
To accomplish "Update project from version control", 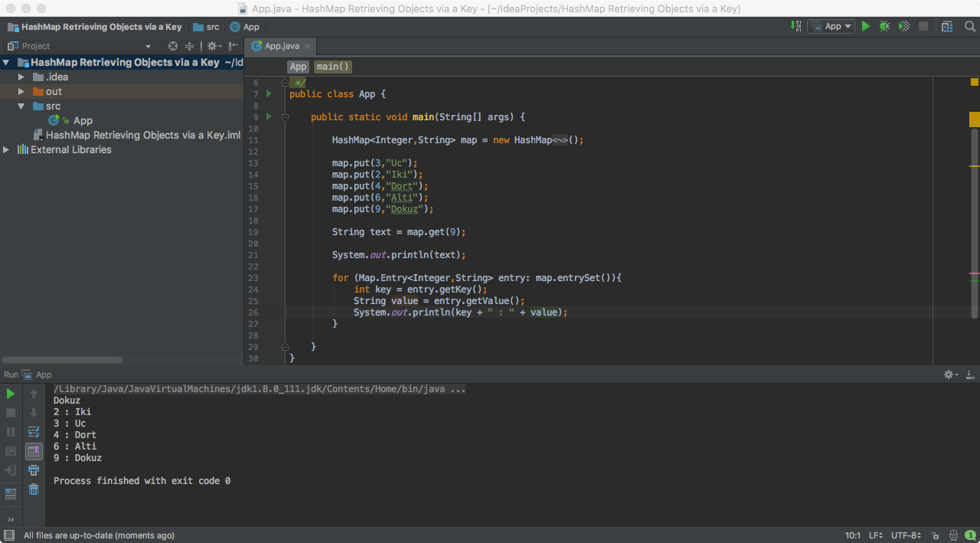I will [795, 25].
